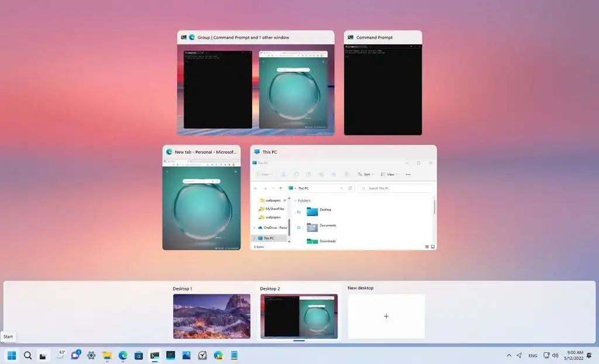
Task: Open the Start menu from the taskbar
Action: [12, 356]
